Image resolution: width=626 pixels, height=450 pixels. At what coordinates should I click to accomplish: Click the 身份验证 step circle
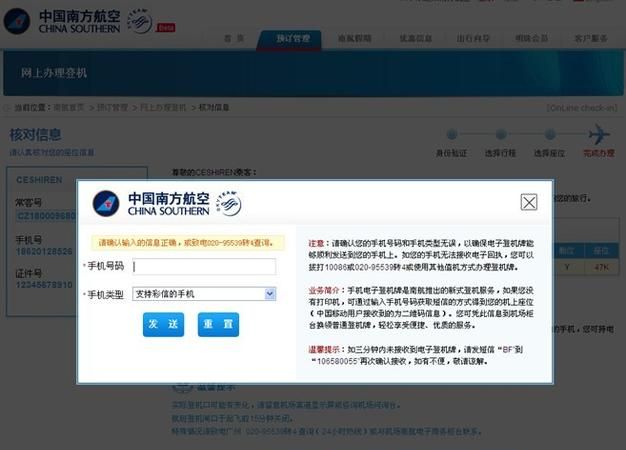coord(451,134)
